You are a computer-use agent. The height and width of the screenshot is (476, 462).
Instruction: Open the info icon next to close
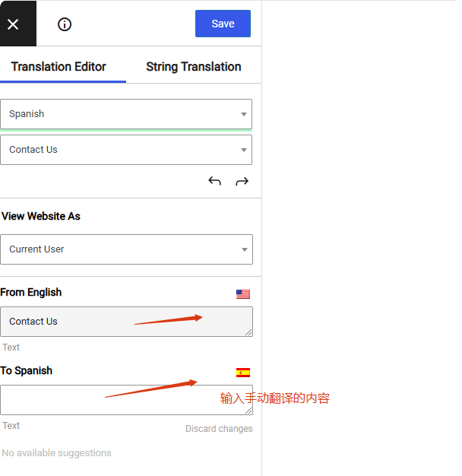(x=65, y=24)
